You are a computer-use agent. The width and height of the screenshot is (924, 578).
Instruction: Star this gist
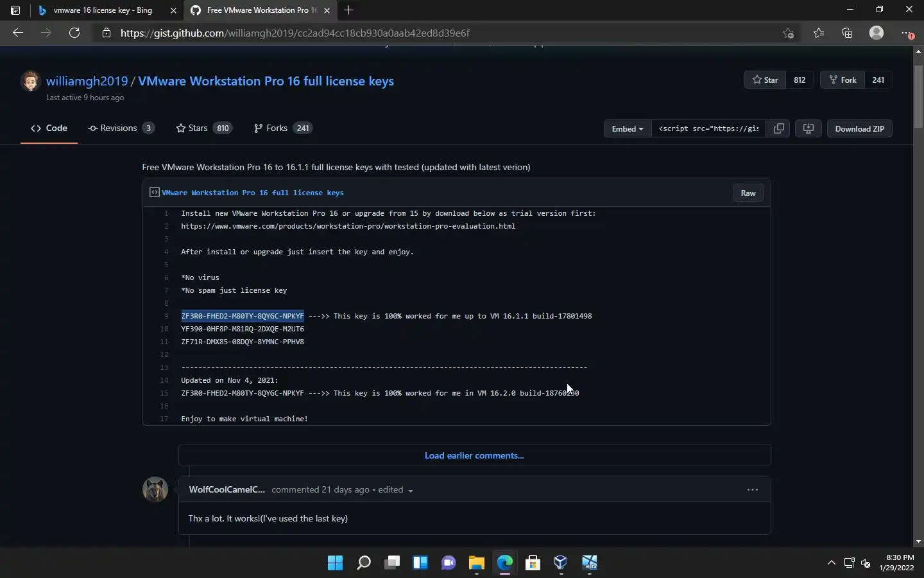click(765, 80)
